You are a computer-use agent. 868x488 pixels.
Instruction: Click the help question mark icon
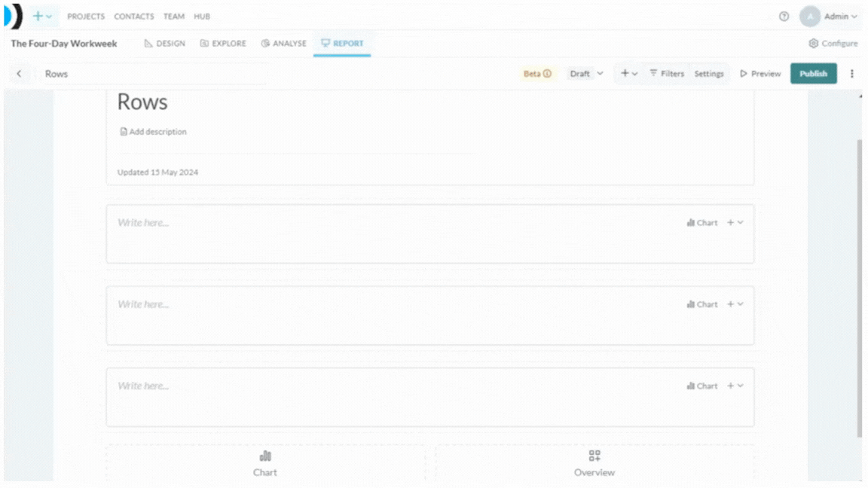tap(784, 17)
